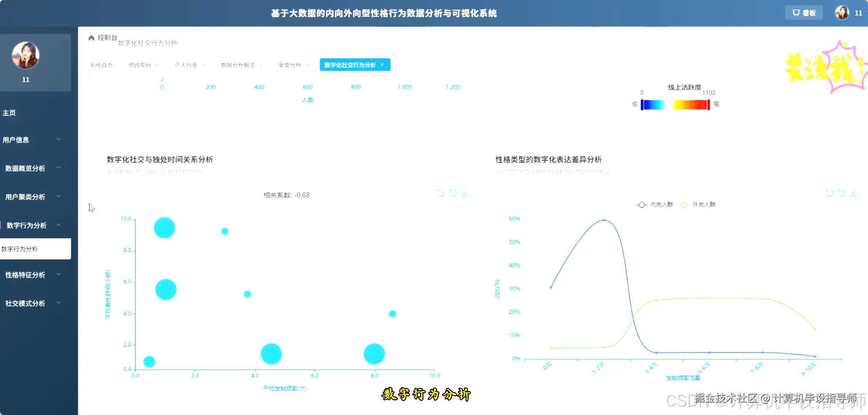
Task: Close the 数字化社交行为分析 tab
Action: pos(382,64)
